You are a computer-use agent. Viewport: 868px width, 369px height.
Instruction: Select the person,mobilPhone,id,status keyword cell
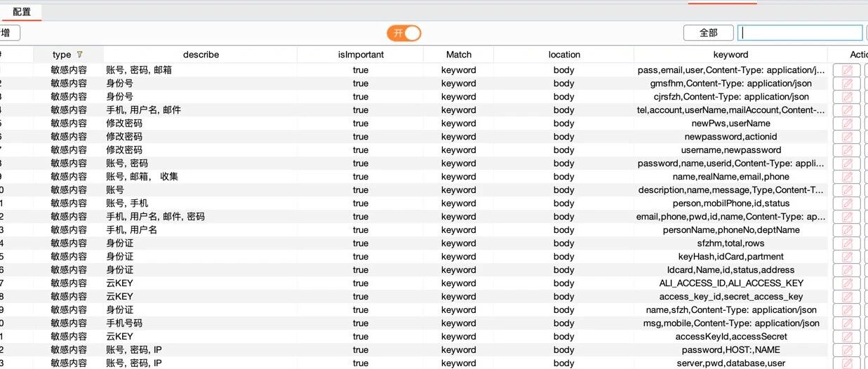(730, 203)
